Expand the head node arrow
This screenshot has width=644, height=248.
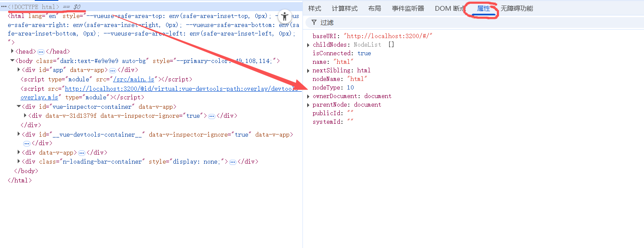[x=12, y=51]
